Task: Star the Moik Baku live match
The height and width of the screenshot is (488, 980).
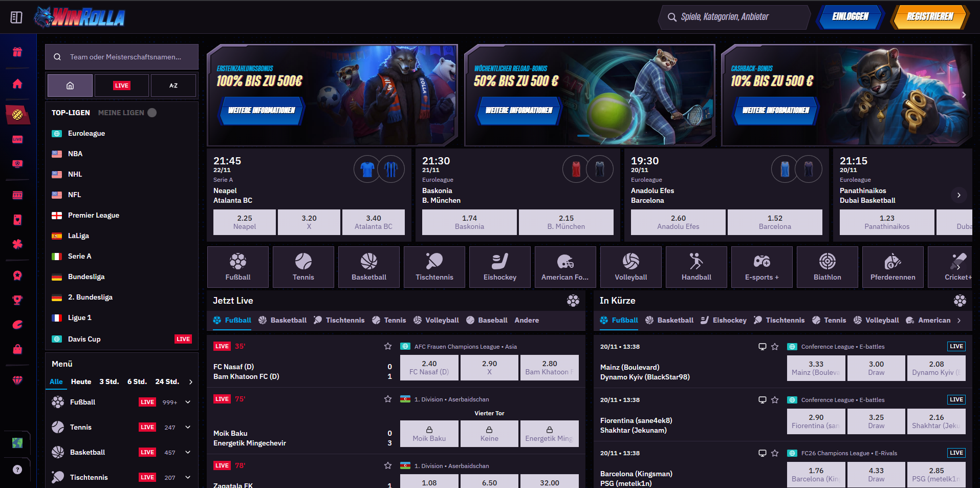Action: (388, 399)
